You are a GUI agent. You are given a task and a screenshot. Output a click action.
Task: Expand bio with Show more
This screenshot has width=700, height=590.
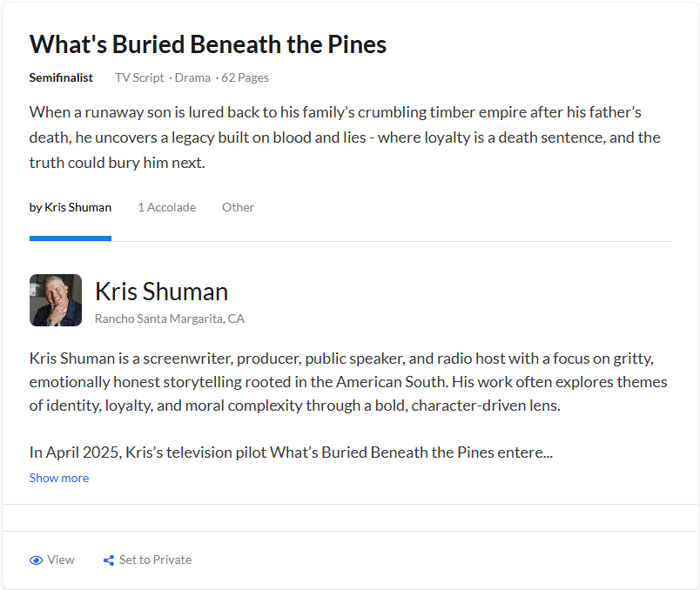pos(59,478)
